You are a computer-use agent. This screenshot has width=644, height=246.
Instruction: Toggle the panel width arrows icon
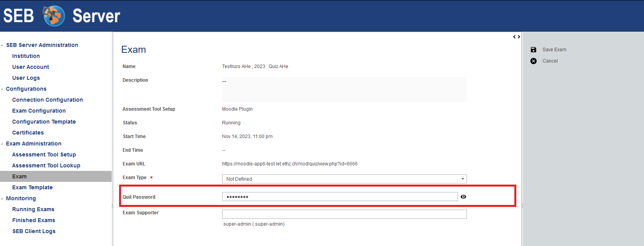517,37
